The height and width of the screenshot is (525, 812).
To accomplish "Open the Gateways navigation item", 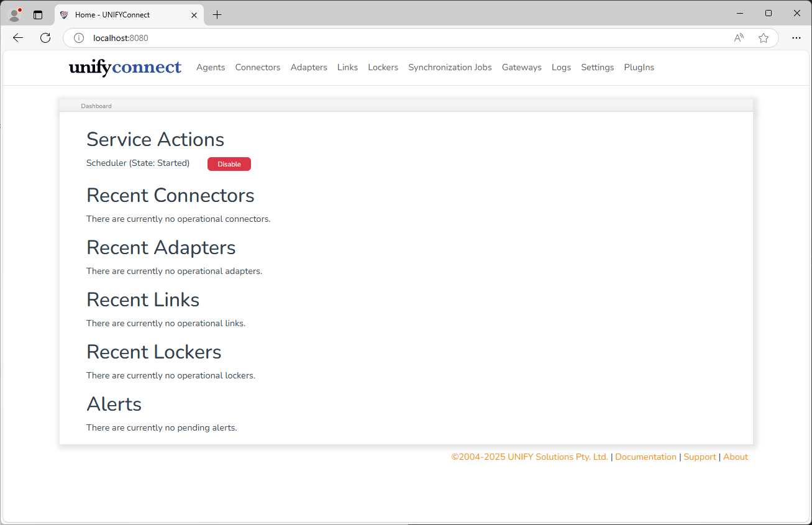I will pyautogui.click(x=522, y=67).
